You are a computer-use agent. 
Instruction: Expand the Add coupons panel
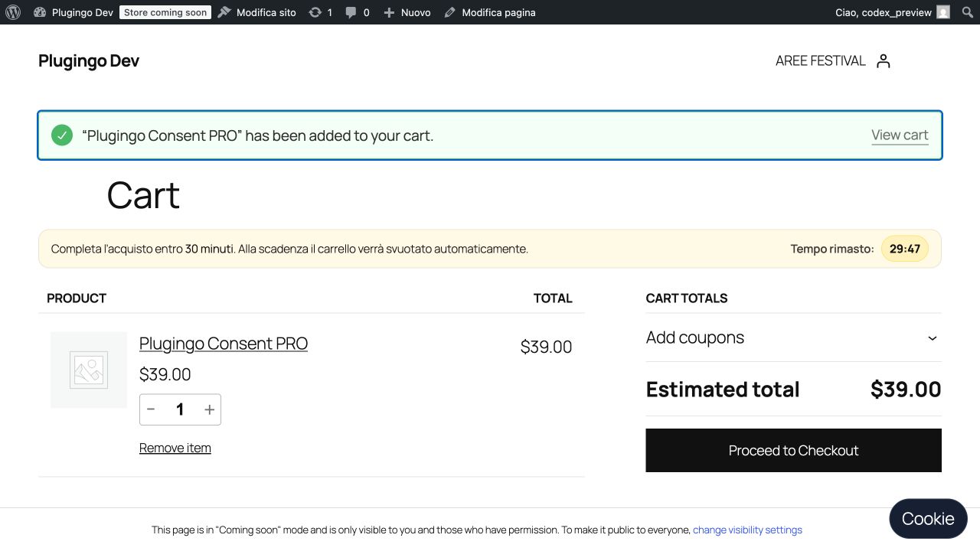pos(793,337)
